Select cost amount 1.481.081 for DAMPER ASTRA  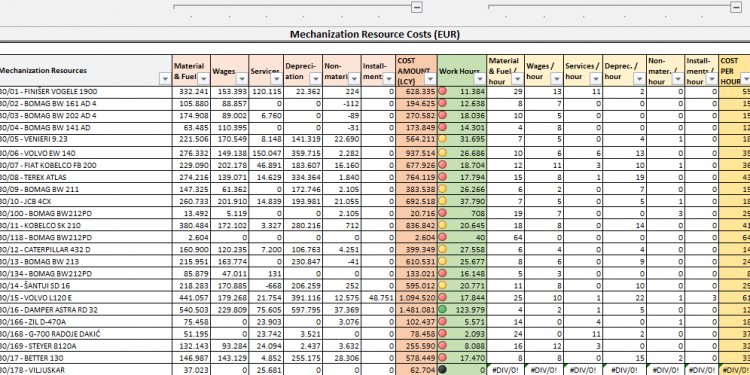[417, 310]
